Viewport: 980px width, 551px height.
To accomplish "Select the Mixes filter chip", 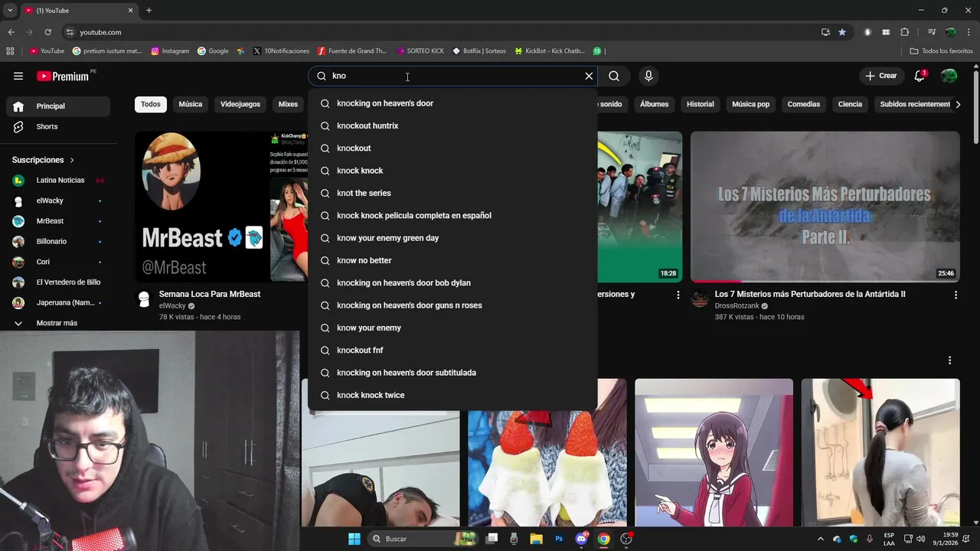I will coord(288,104).
